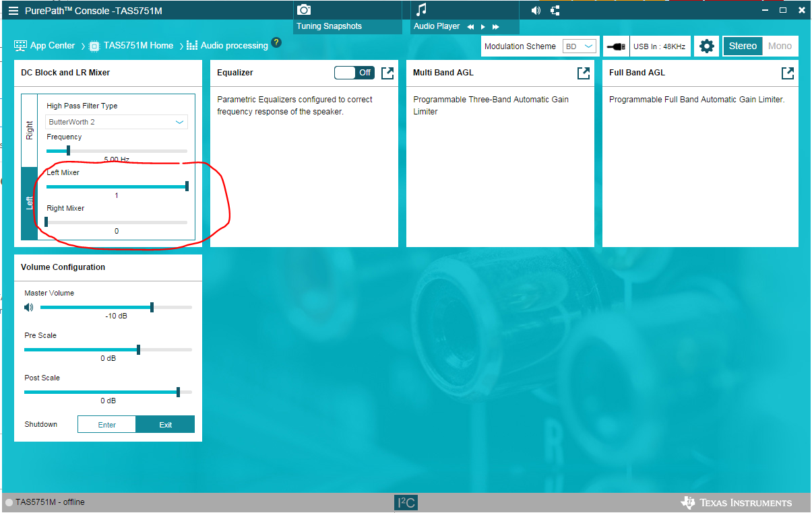This screenshot has width=812, height=513.
Task: Click the DC Block and LR Mixer title
Action: tap(65, 73)
